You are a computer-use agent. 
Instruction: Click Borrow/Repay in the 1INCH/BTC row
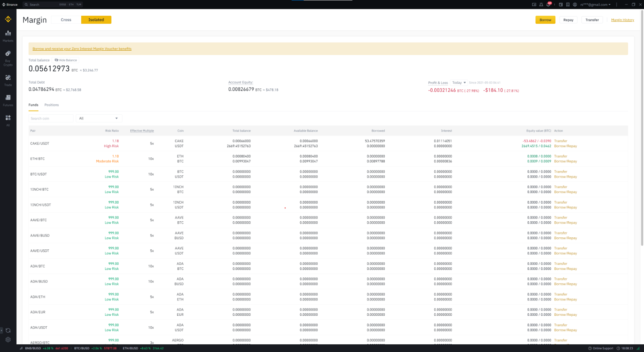pyautogui.click(x=566, y=192)
